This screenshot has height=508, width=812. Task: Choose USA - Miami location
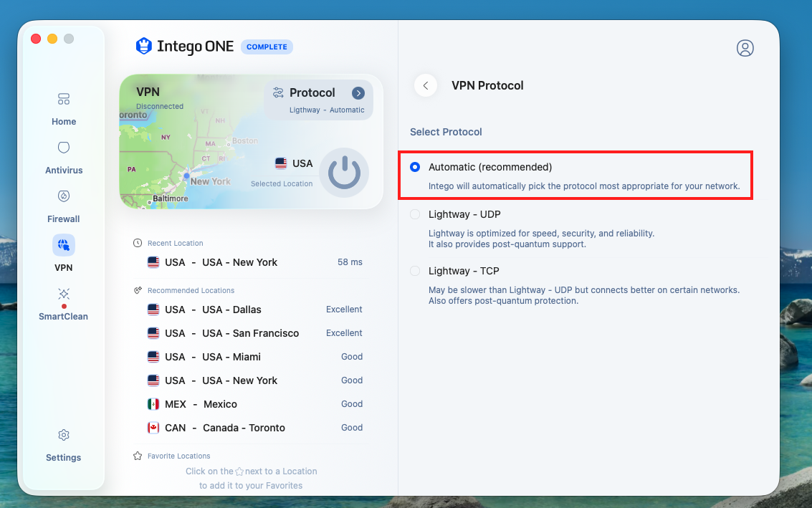click(255, 357)
